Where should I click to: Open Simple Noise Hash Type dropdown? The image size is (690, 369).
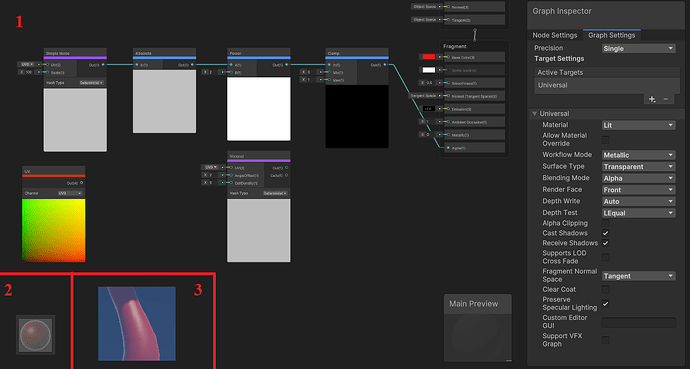coord(92,83)
